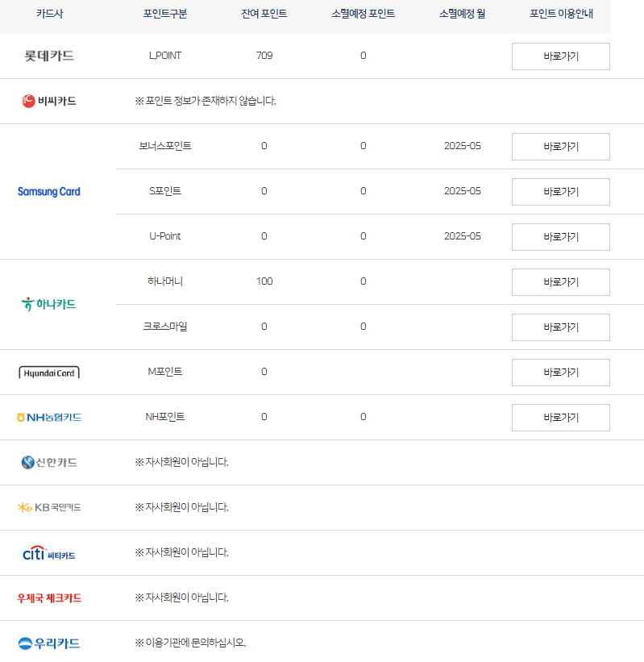The height and width of the screenshot is (662, 644).
Task: Click the Citi Card logo
Action: 49,553
